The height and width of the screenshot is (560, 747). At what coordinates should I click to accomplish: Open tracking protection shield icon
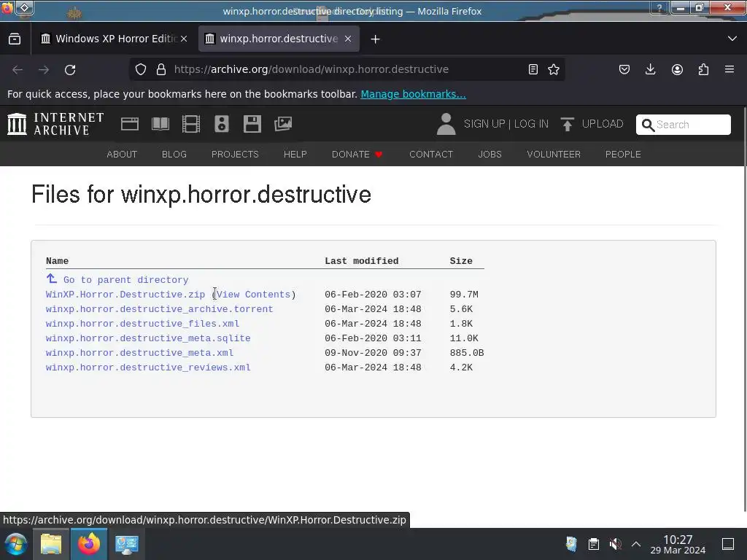[141, 69]
